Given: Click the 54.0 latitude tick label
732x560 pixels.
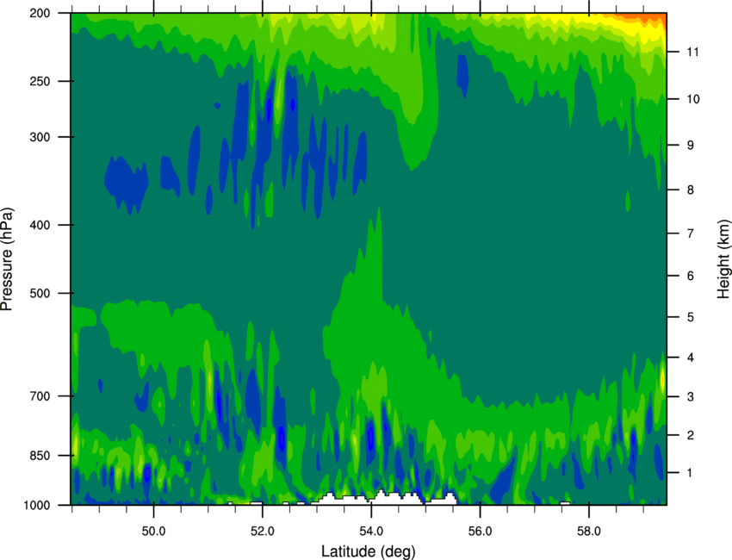Looking at the screenshot, I should [371, 531].
